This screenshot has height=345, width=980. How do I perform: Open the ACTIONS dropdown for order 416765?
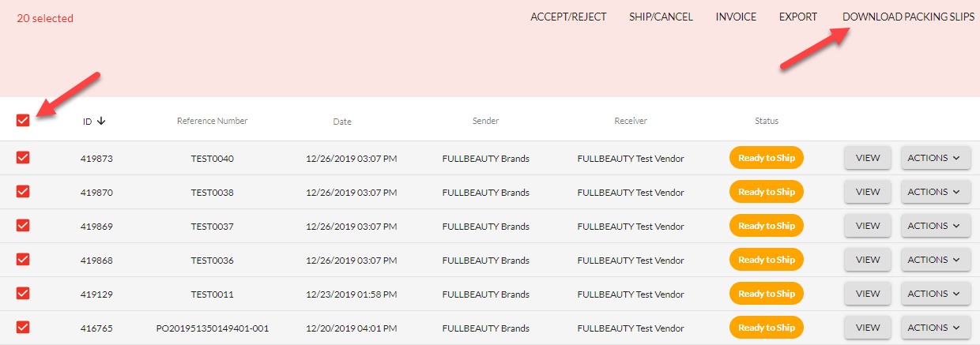pyautogui.click(x=936, y=328)
